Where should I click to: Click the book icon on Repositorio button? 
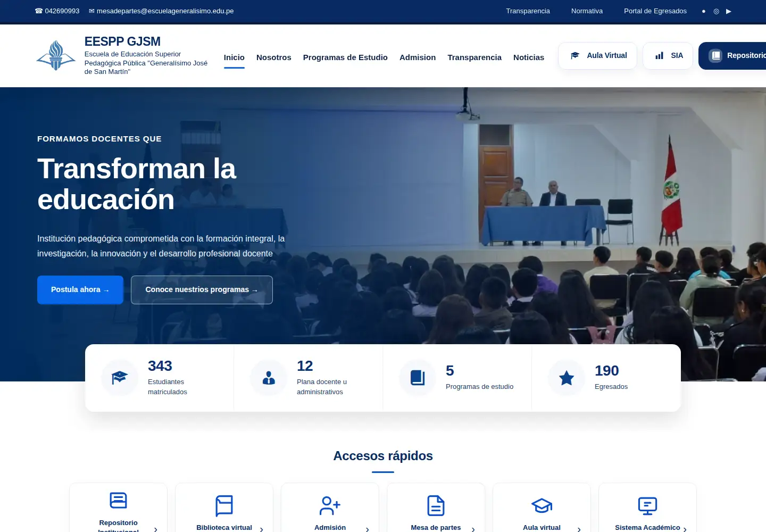click(716, 55)
